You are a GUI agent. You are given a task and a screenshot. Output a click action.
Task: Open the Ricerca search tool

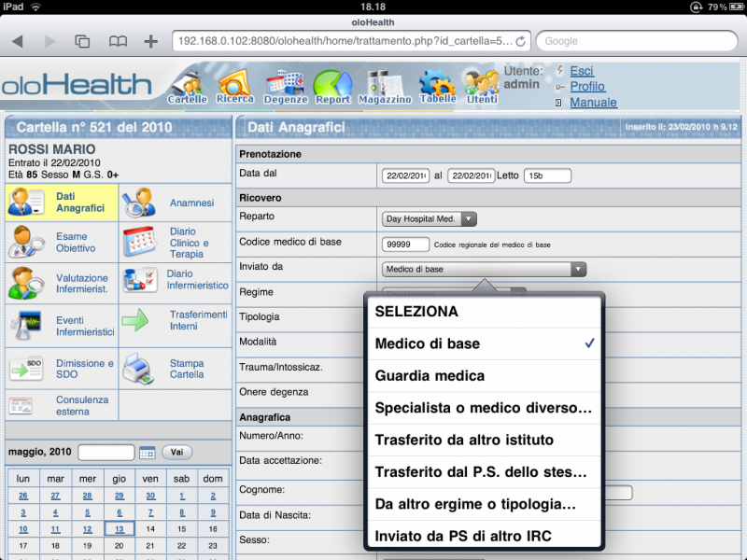[x=235, y=84]
